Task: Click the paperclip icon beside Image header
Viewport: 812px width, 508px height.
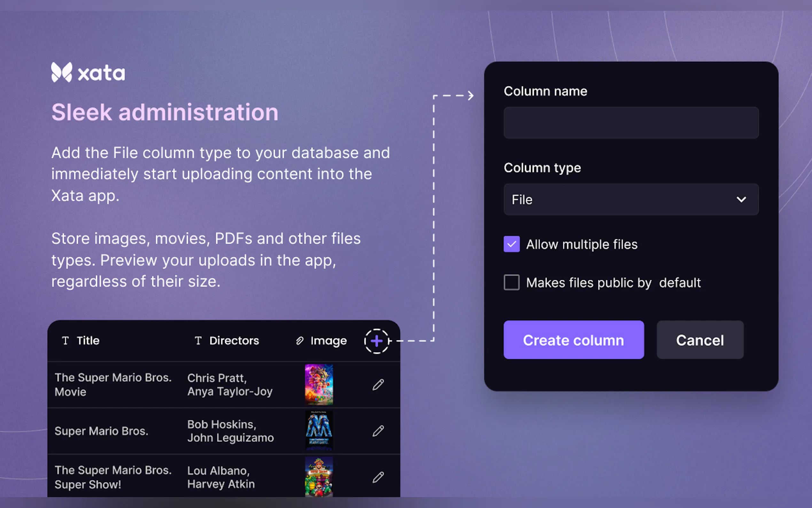Action: click(300, 341)
